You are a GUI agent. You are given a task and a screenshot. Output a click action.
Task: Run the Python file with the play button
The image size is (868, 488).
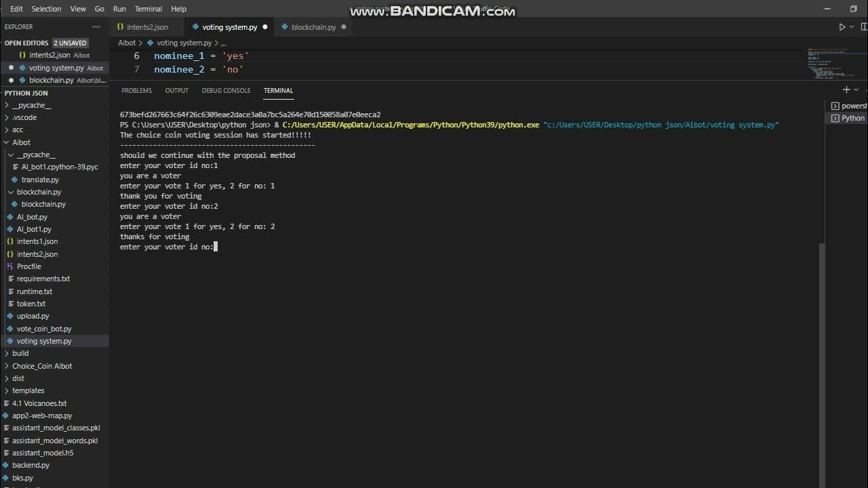[842, 27]
